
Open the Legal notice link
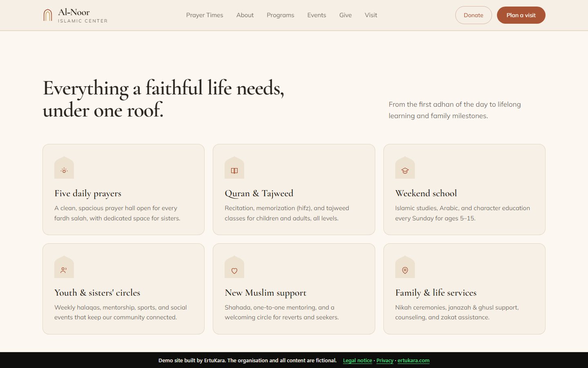pos(358,361)
